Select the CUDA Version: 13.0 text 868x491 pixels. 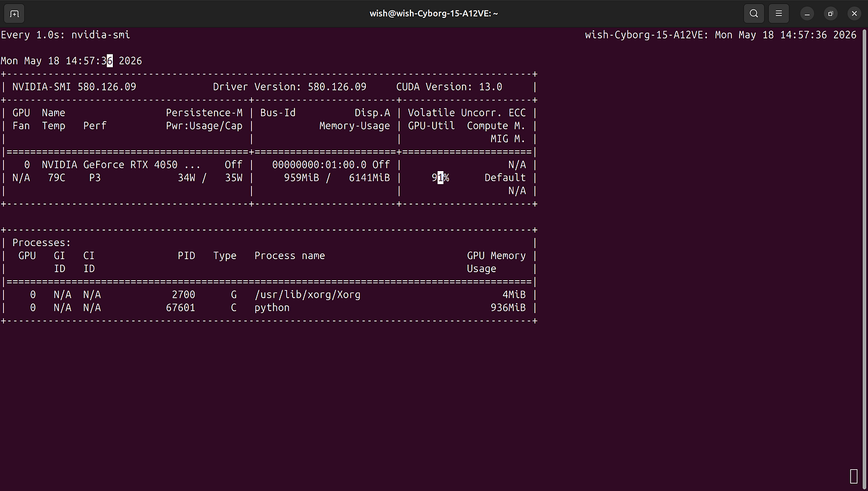pyautogui.click(x=449, y=87)
